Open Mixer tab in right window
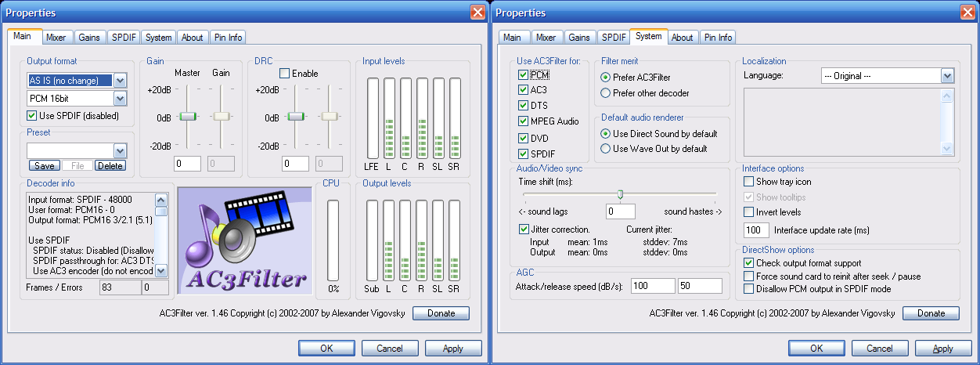The height and width of the screenshot is (365, 980). pos(546,38)
